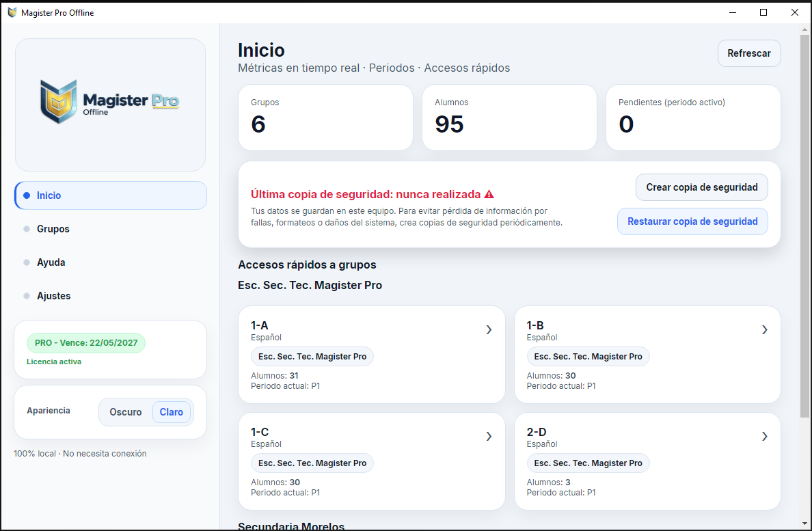This screenshot has height=531, width=812.
Task: Click the Refrescar button
Action: click(x=749, y=53)
